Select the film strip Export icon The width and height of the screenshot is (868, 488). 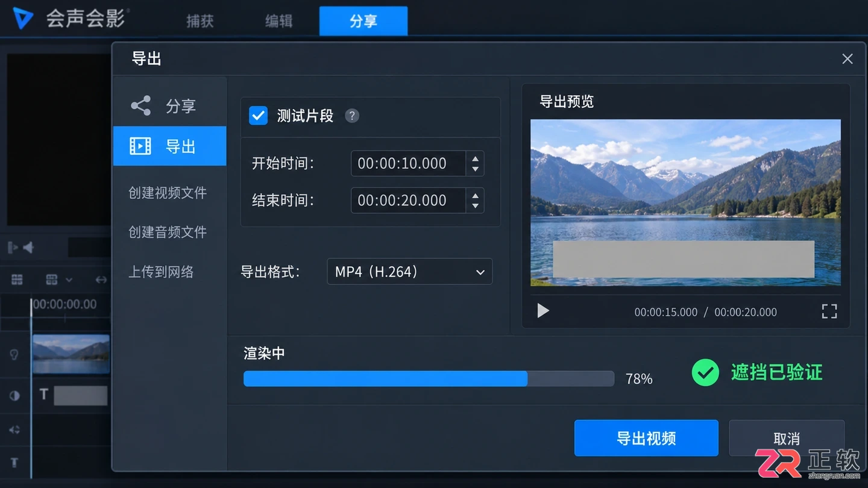click(x=140, y=146)
